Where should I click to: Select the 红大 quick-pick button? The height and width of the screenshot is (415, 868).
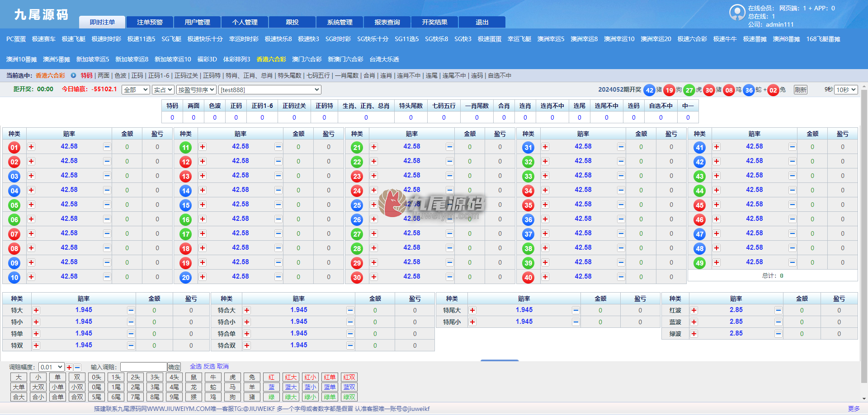tap(291, 377)
